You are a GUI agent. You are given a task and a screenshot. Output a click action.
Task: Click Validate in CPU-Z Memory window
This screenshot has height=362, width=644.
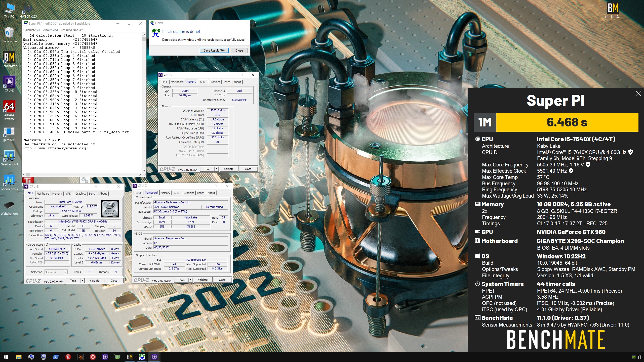tap(229, 169)
